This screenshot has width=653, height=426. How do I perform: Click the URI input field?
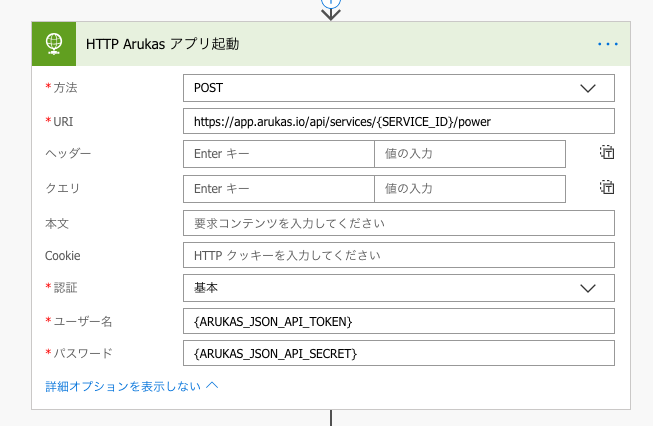coord(398,121)
